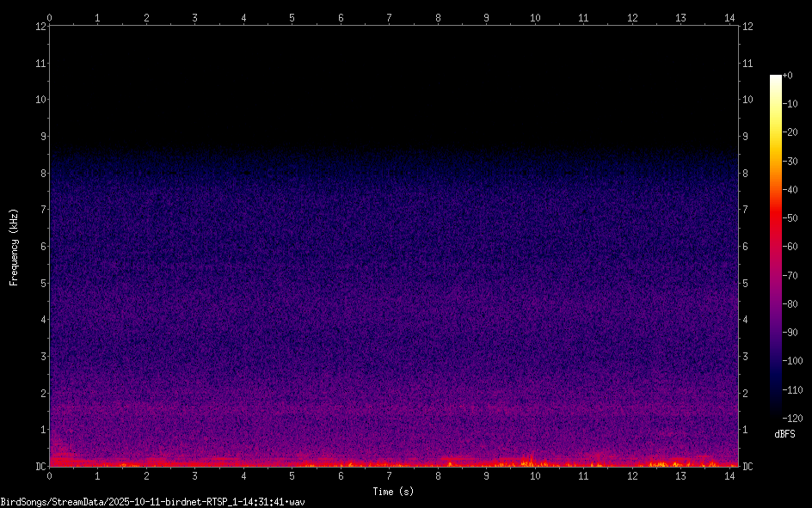
Task: Click the 9 kHz tick on left axis
Action: (41, 137)
